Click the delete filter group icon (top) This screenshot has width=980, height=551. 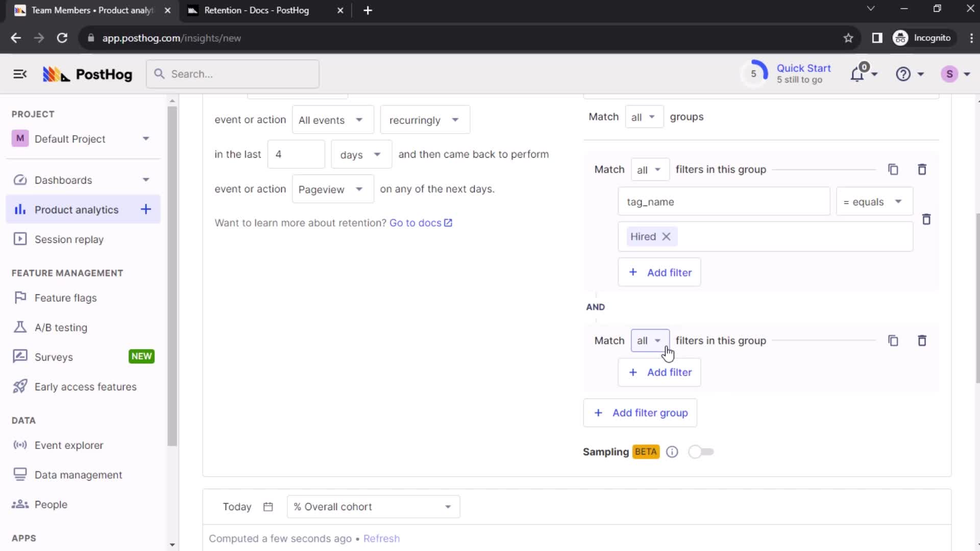point(923,169)
